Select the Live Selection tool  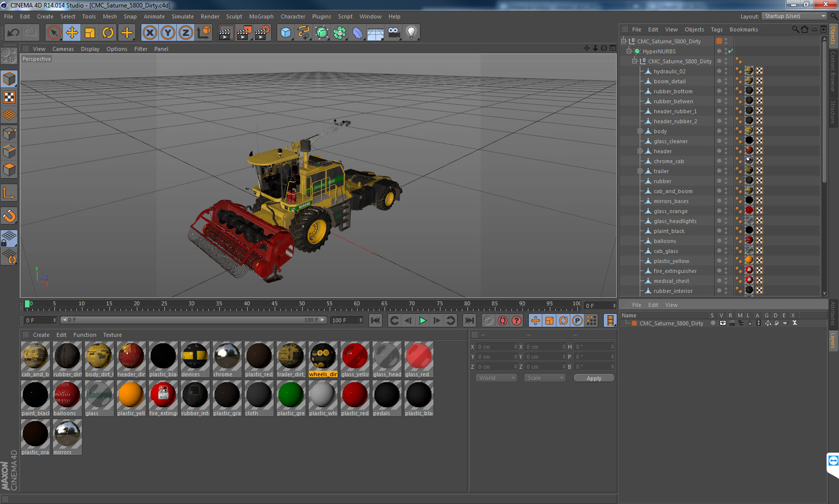point(53,33)
